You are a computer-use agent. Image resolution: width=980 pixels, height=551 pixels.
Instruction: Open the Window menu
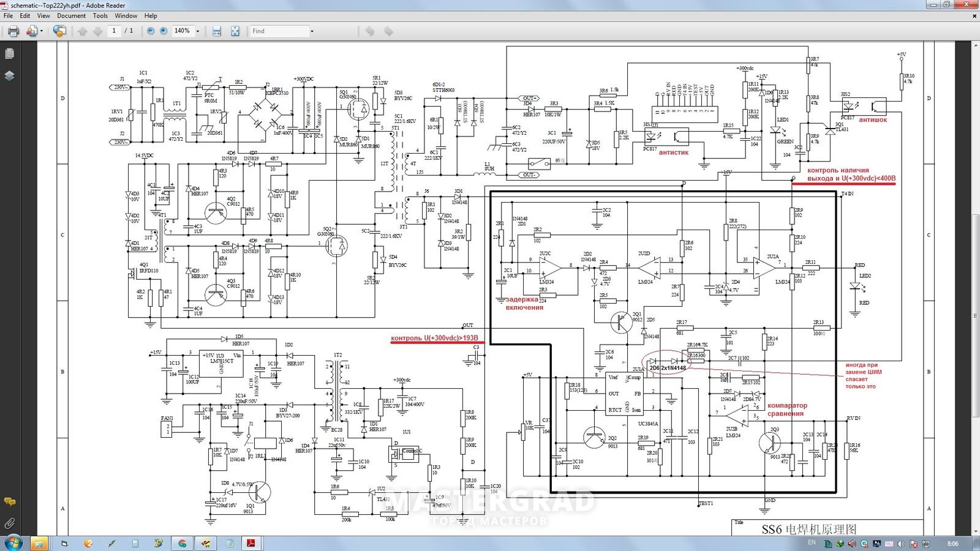click(126, 16)
